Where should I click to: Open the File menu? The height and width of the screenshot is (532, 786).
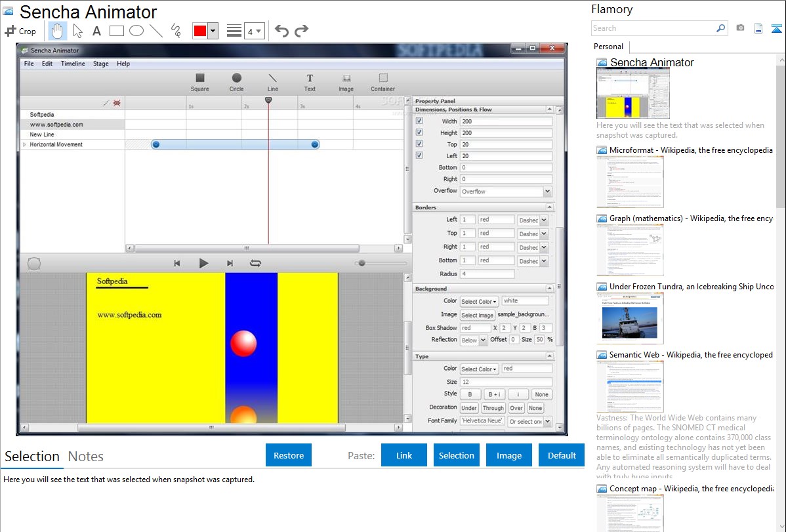click(29, 64)
